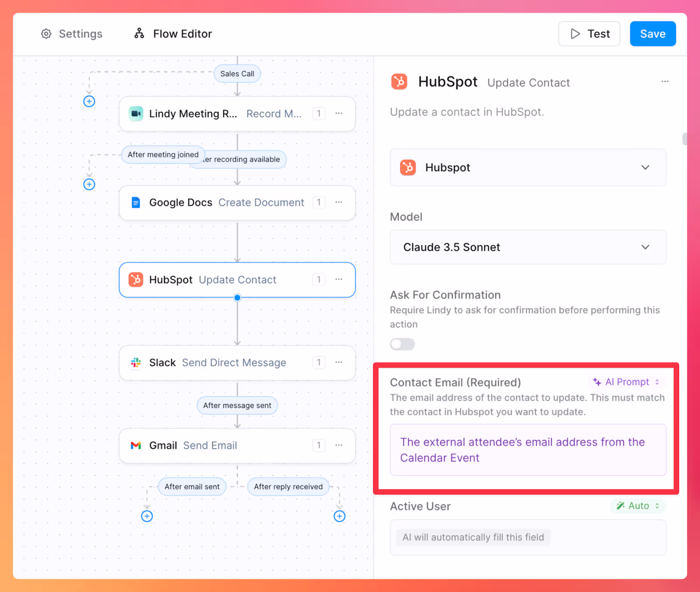
Task: Open more options on Lindy Meeting node
Action: (339, 113)
